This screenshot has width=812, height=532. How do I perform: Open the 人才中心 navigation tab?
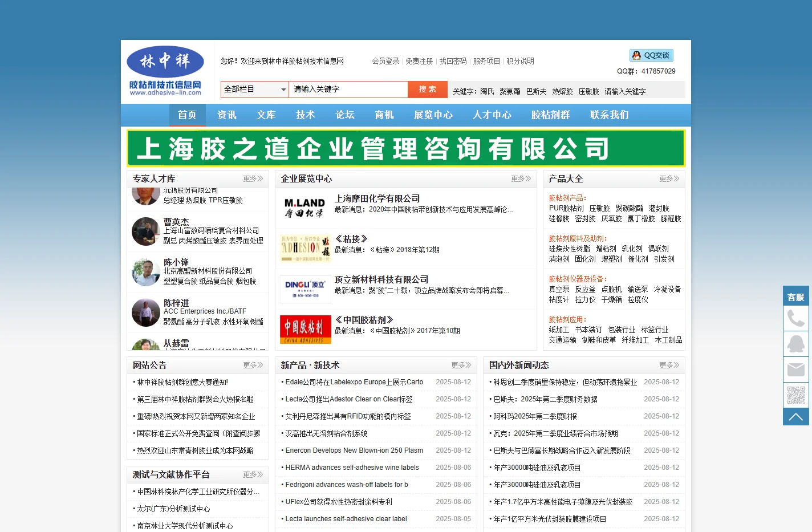(x=492, y=115)
